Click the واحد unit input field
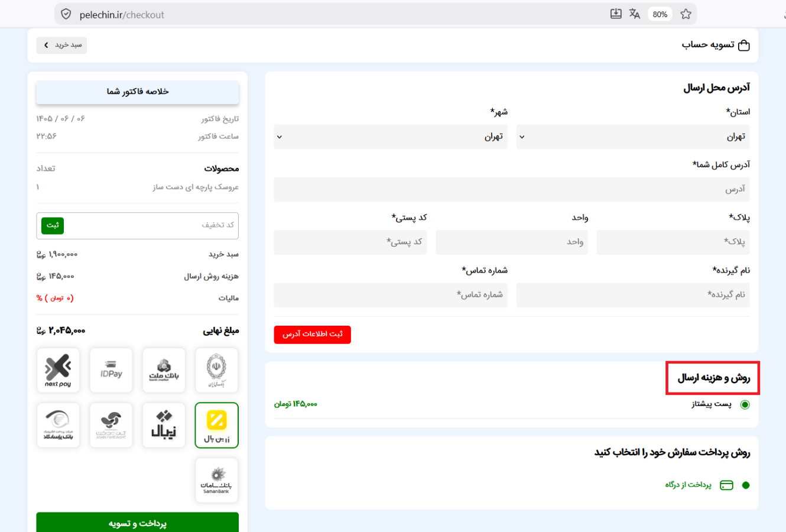 512,242
